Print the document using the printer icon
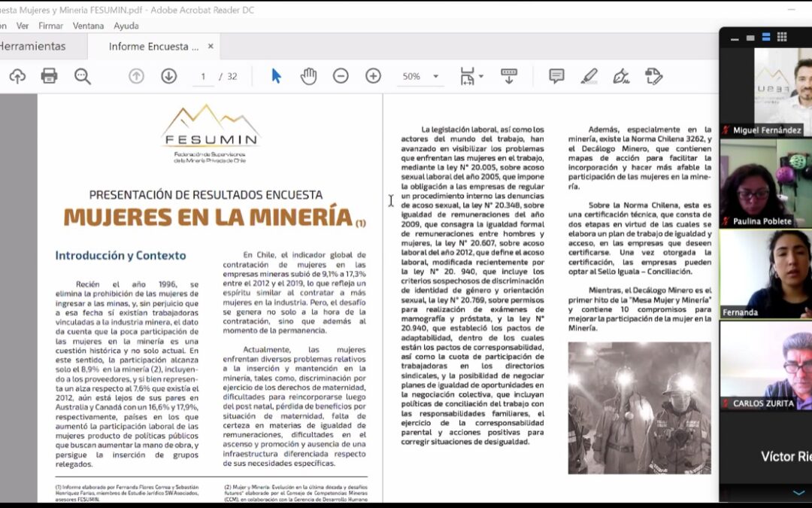This screenshot has width=812, height=508. [50, 76]
